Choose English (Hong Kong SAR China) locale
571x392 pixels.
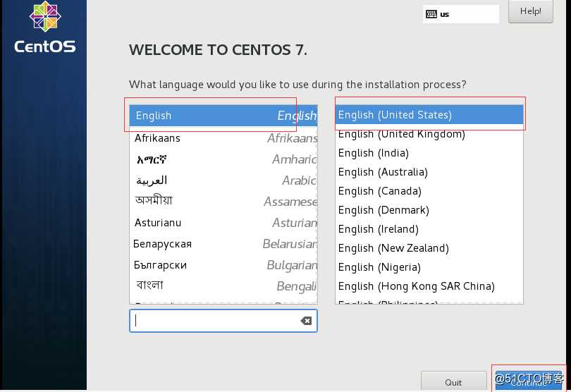point(429,286)
